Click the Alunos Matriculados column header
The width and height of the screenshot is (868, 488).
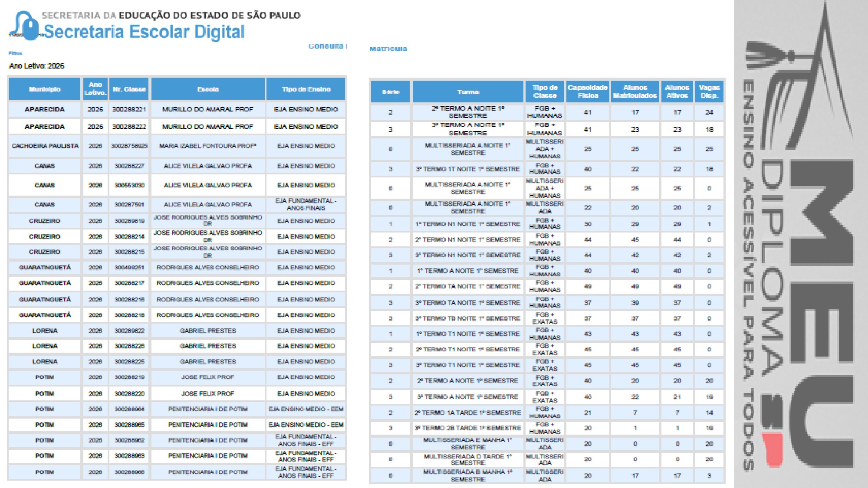635,92
